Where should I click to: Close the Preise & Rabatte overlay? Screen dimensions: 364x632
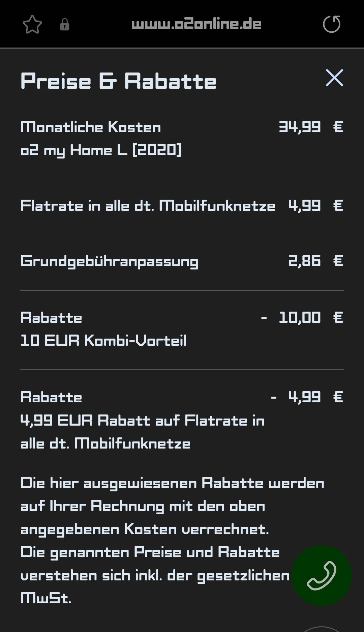coord(334,78)
